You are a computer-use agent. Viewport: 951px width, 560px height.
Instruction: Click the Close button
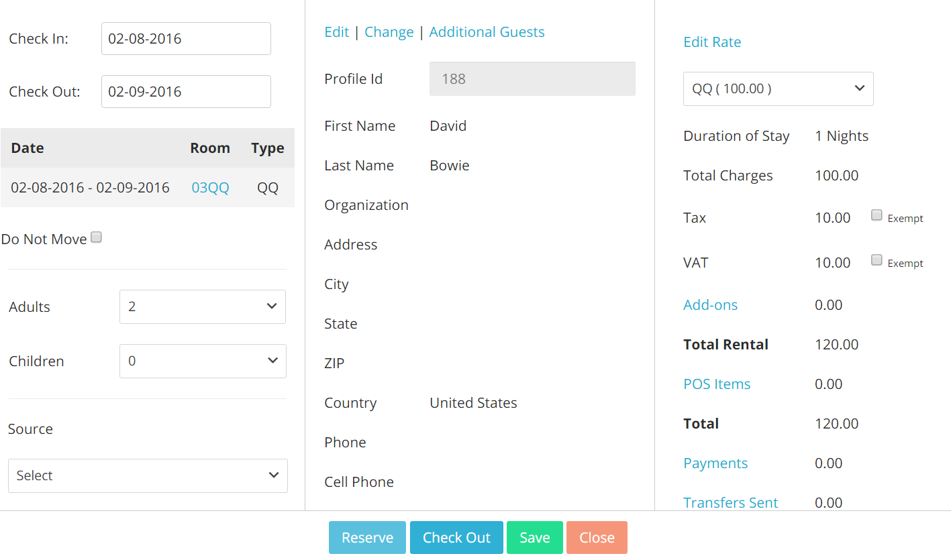pyautogui.click(x=597, y=538)
